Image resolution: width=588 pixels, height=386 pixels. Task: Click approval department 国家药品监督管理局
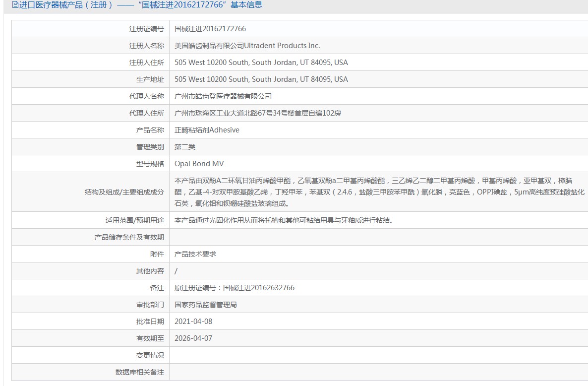pyautogui.click(x=205, y=305)
